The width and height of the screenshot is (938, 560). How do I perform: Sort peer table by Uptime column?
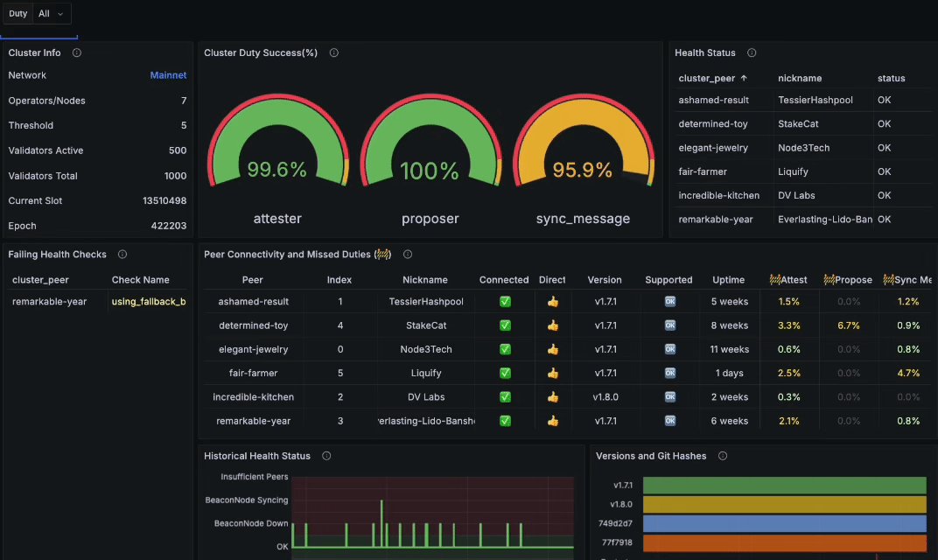coord(729,280)
